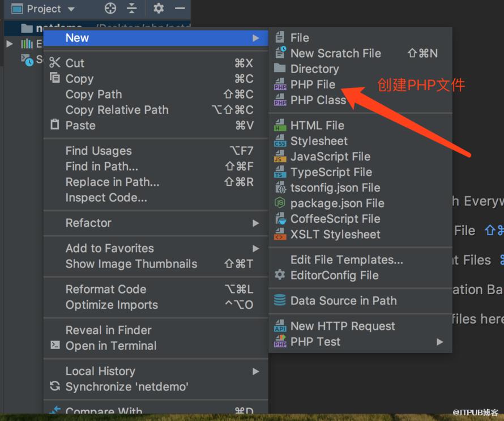
Task: Select Open in Terminal
Action: [156, 346]
